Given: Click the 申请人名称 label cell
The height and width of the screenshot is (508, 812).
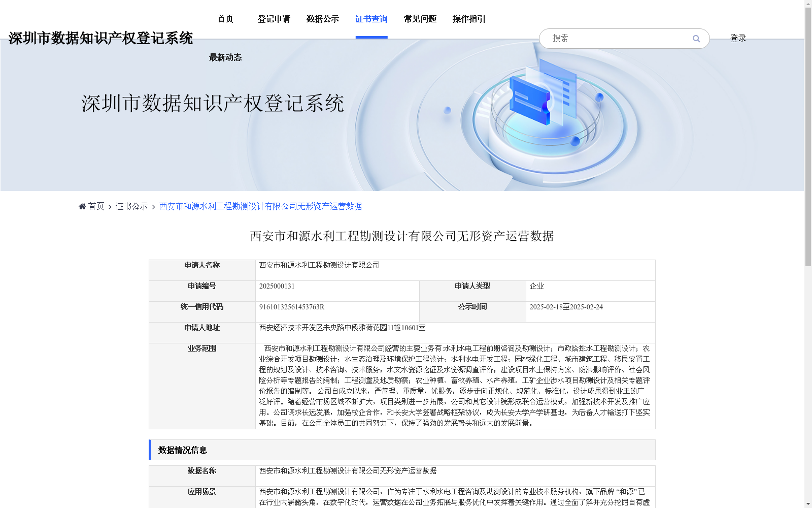Looking at the screenshot, I should [x=202, y=270].
